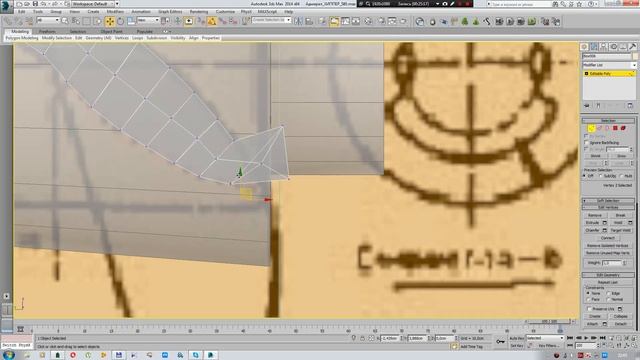Select Normal constraint radio
640x360 pixels.
pyautogui.click(x=609, y=300)
